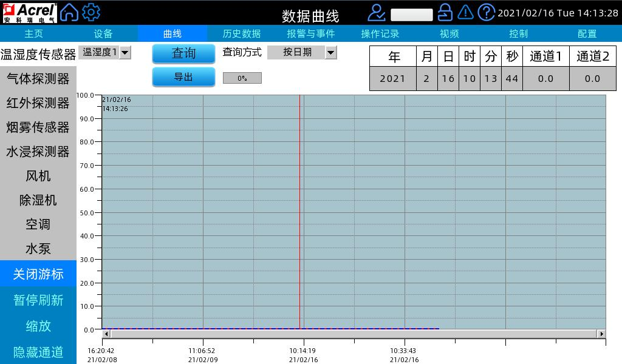Click the 秒 value 44 cell
This screenshot has width=622, height=364.
(511, 78)
